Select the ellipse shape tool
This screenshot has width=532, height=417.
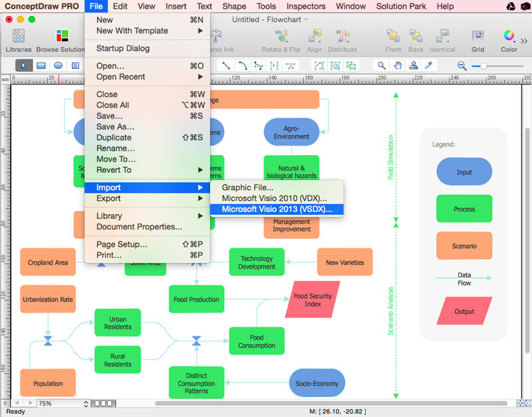[59, 65]
